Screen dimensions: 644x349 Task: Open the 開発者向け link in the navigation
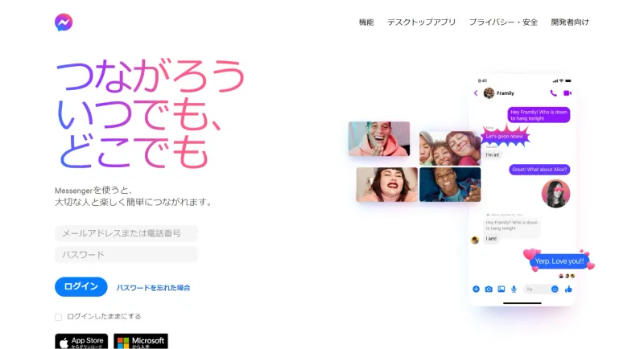[570, 23]
